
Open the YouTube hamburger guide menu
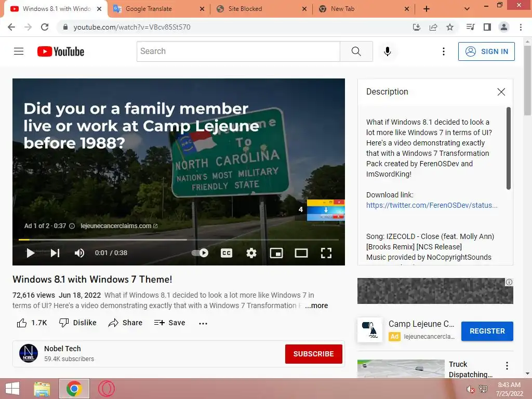19,51
